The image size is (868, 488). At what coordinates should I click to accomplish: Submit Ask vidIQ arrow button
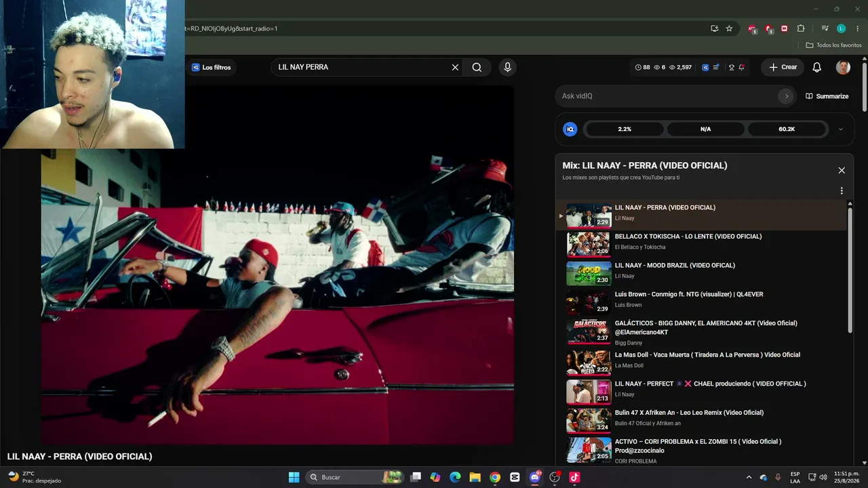(787, 96)
